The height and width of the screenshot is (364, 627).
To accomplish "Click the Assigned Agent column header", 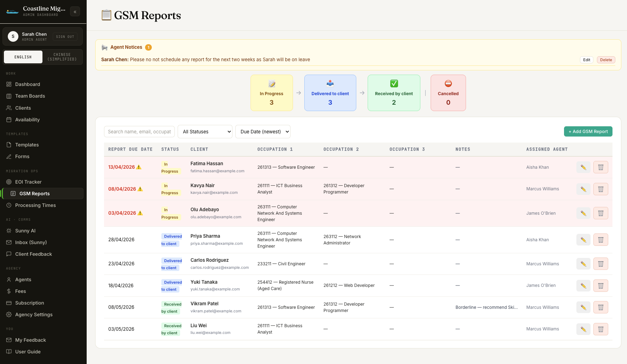I will pyautogui.click(x=547, y=149).
